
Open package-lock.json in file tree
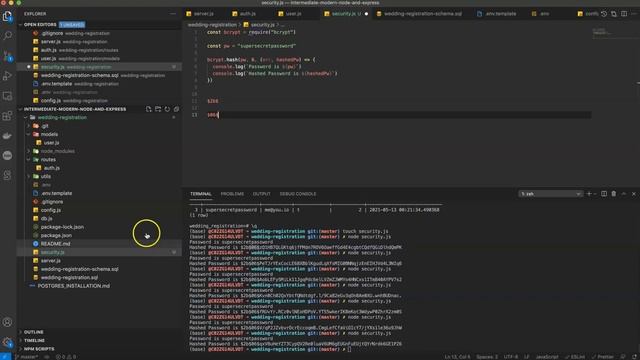coord(62,227)
